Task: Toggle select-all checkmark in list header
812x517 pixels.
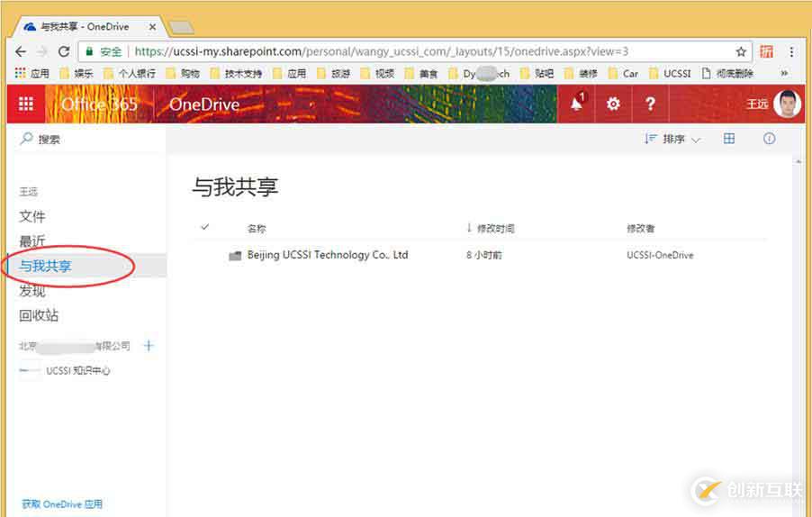Action: coord(205,227)
